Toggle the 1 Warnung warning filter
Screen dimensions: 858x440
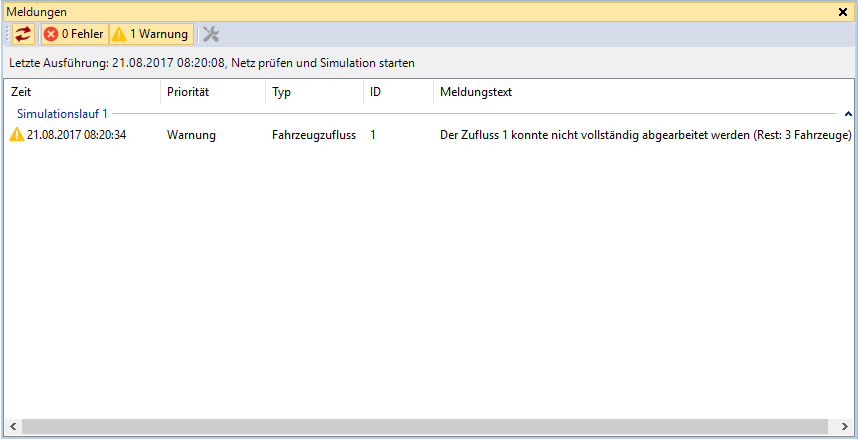pos(150,34)
